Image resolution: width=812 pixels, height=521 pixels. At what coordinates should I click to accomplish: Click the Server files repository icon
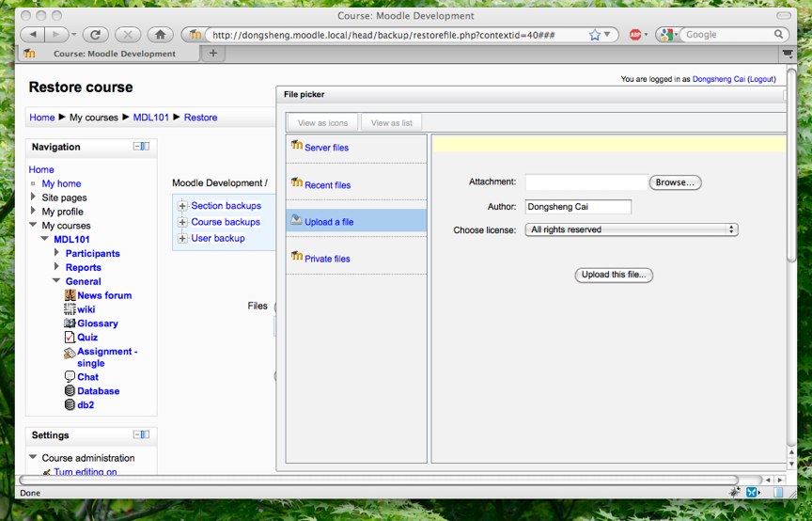(x=297, y=145)
